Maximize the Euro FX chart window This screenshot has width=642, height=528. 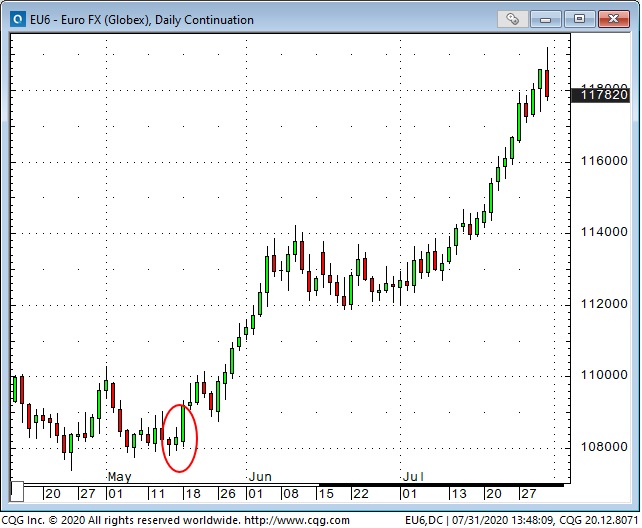[x=579, y=19]
